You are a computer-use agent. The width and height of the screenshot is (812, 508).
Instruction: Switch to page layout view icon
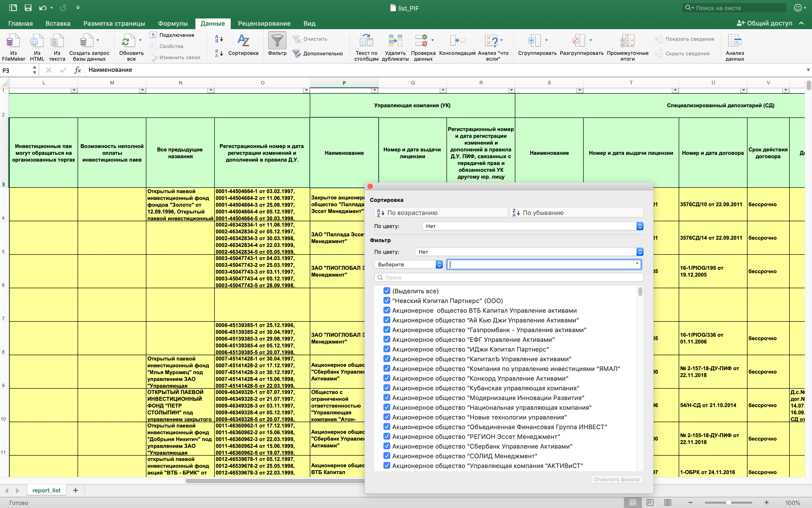pyautogui.click(x=650, y=503)
